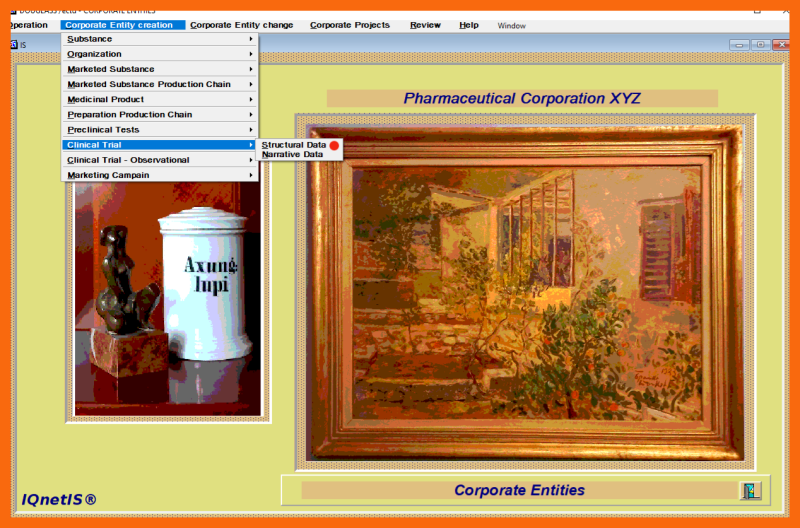Close the inner IS window
Screen dimensions: 800x528
(781, 45)
